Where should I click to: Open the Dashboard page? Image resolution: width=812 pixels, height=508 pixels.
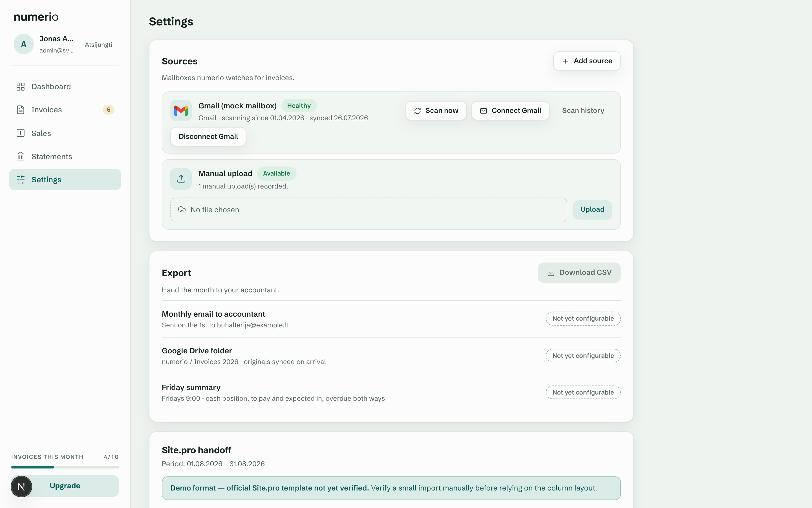[x=65, y=87]
